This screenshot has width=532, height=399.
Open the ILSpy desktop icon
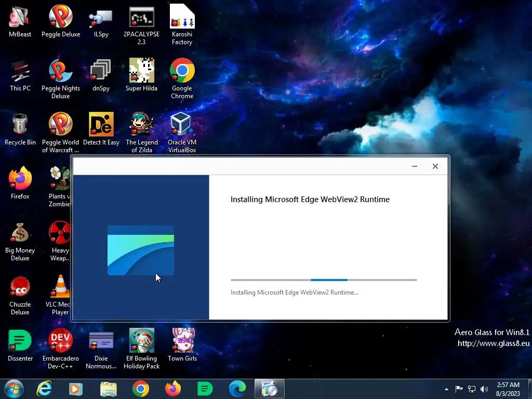(x=101, y=21)
